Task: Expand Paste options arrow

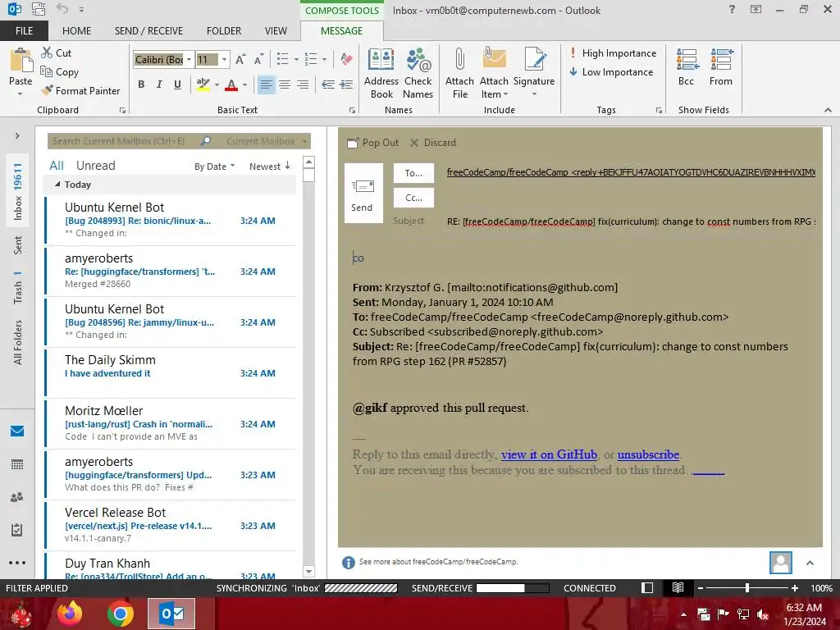Action: 21,94
